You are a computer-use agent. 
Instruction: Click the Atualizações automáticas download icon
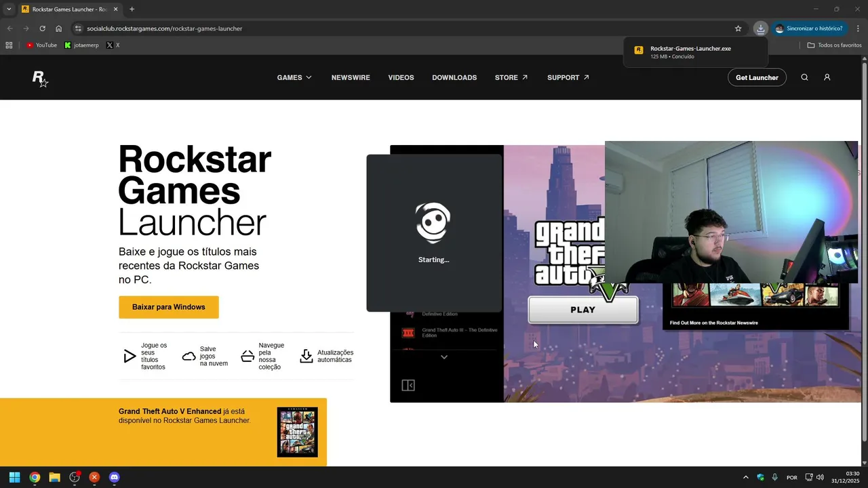[307, 357]
